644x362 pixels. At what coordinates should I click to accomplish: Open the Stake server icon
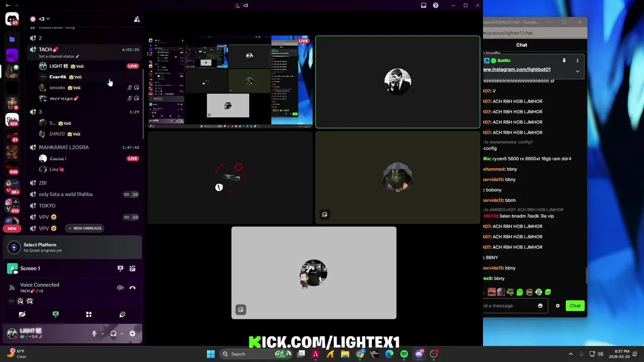[12, 120]
